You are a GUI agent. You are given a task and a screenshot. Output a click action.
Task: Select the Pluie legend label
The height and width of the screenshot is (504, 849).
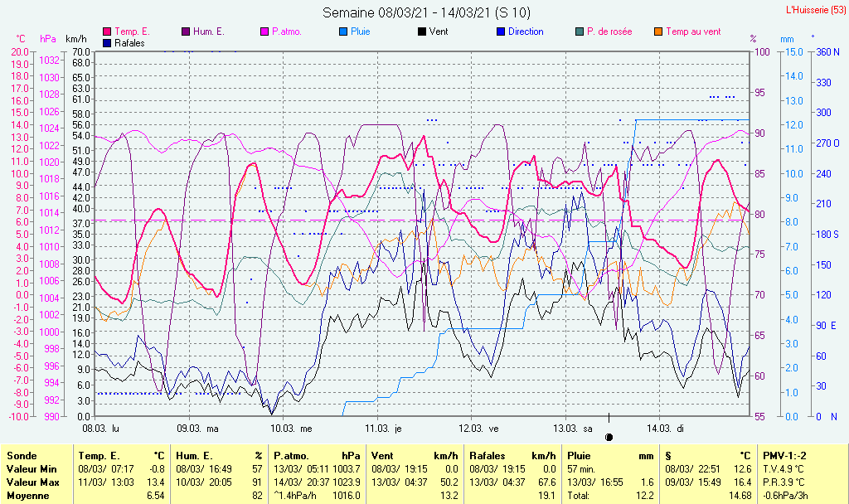(360, 32)
